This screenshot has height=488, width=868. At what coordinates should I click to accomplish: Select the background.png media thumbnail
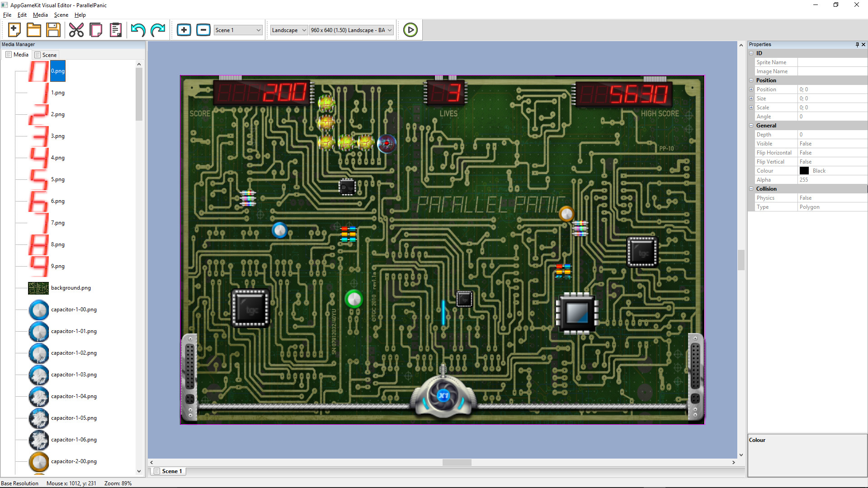coord(38,288)
